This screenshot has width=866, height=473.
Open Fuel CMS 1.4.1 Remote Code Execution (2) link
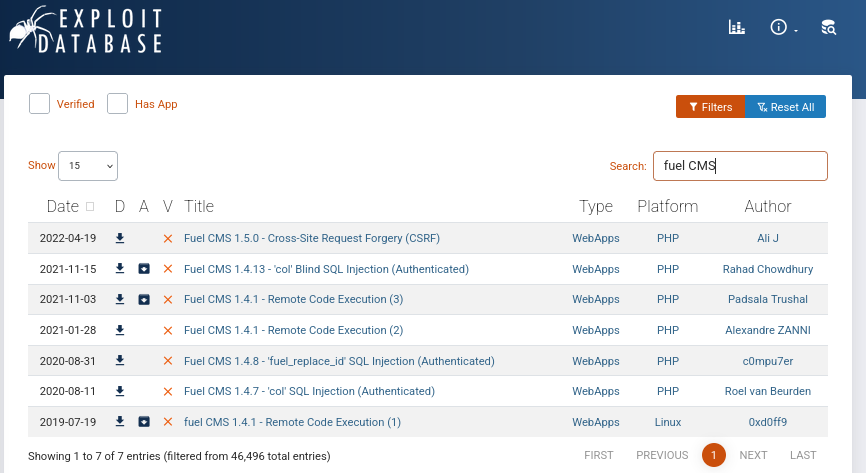click(294, 330)
